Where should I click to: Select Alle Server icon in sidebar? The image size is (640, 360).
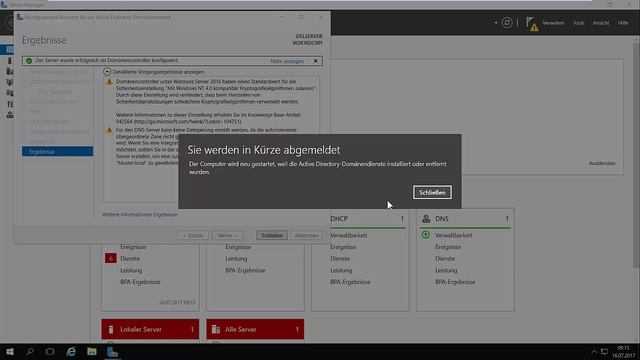[x=9, y=71]
